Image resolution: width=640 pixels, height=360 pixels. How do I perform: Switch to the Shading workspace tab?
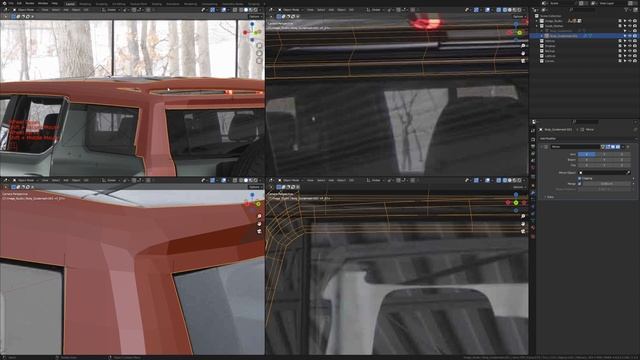tap(156, 4)
